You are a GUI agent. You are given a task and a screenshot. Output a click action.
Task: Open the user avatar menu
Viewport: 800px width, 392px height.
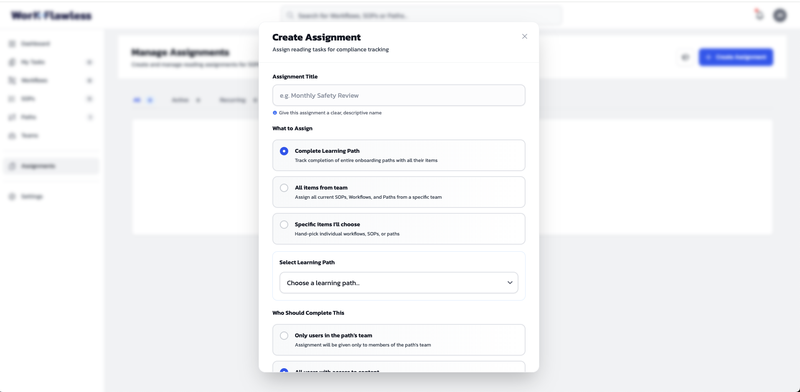pyautogui.click(x=780, y=15)
